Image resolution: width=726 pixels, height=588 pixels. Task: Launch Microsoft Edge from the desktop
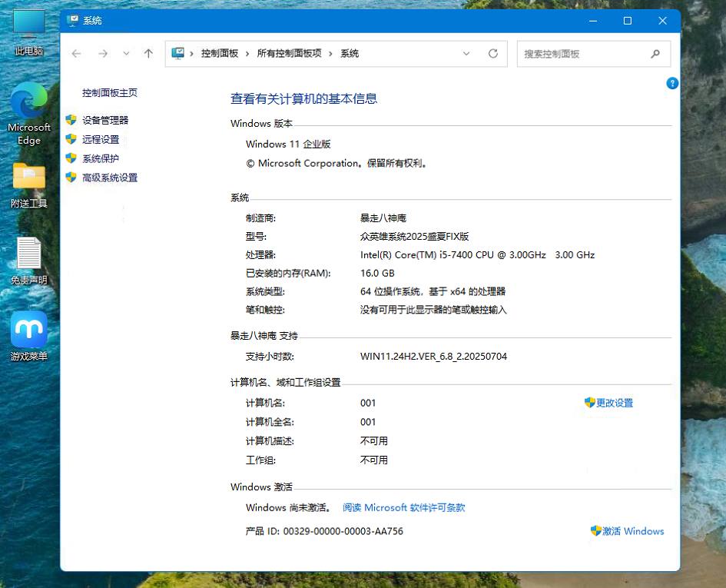click(x=28, y=114)
